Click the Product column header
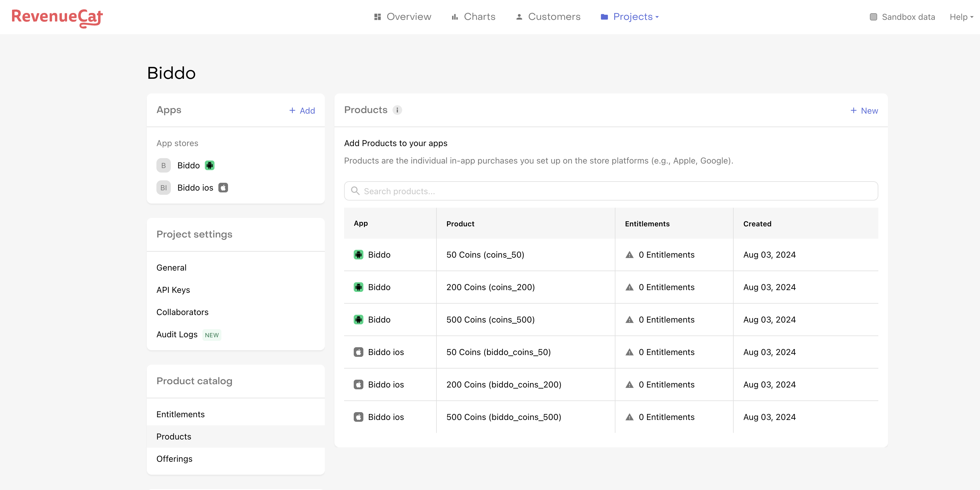Screen dimensions: 980x490 point(460,224)
